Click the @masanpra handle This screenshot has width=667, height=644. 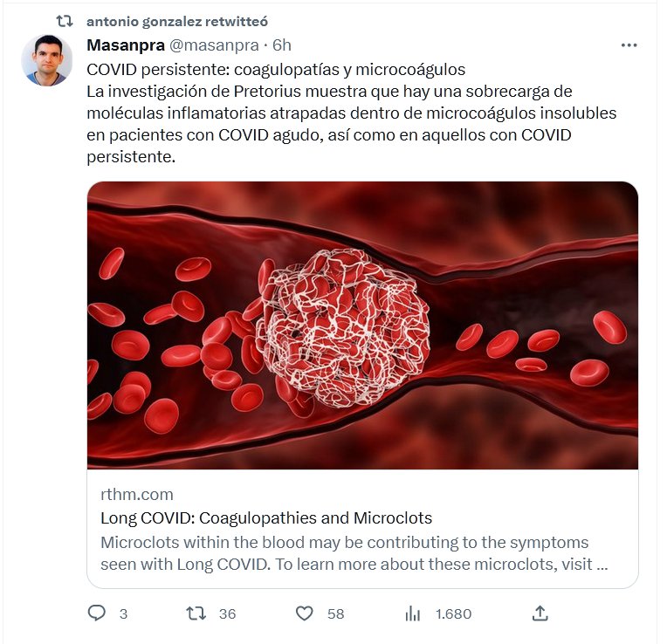coord(214,45)
